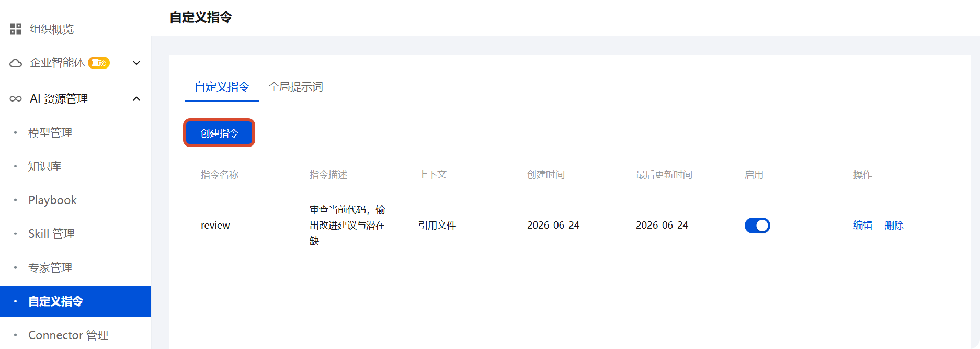The width and height of the screenshot is (980, 349).
Task: Collapse the AI 资源管理 section chevron
Action: [136, 98]
